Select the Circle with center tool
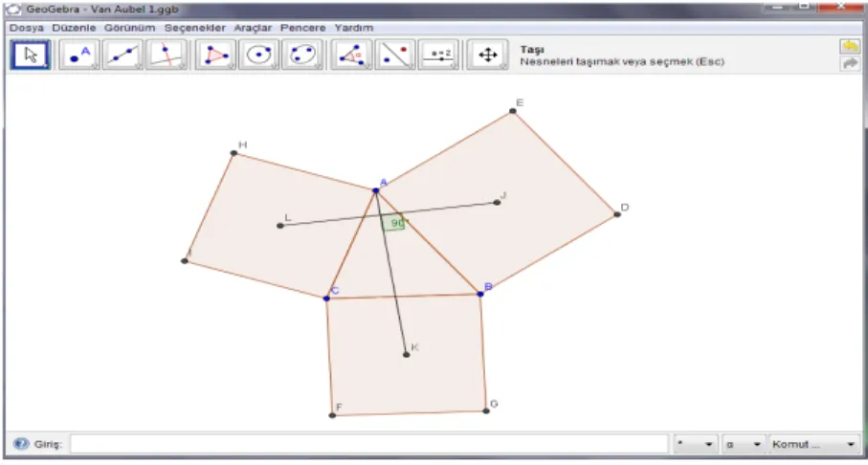This screenshot has width=868, height=465. point(259,55)
